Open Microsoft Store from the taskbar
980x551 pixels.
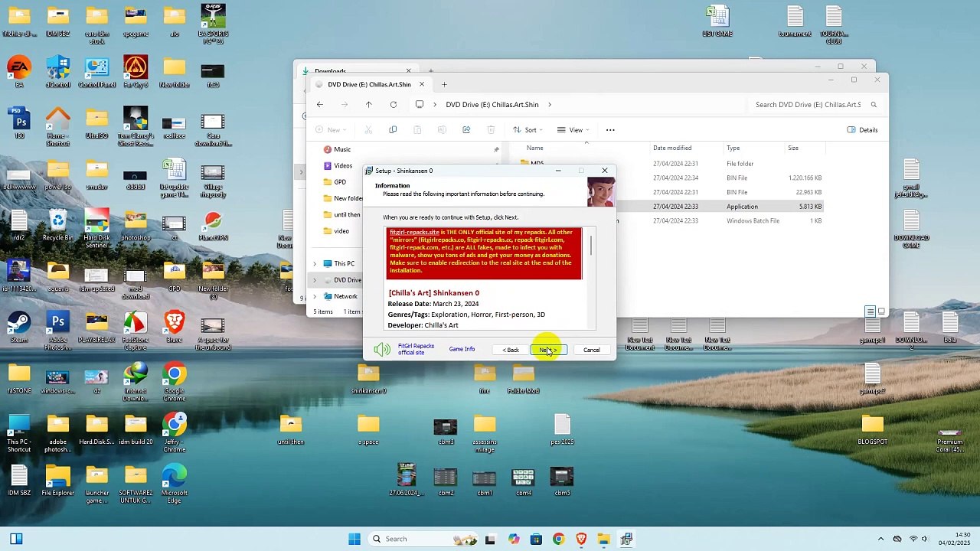(x=536, y=539)
